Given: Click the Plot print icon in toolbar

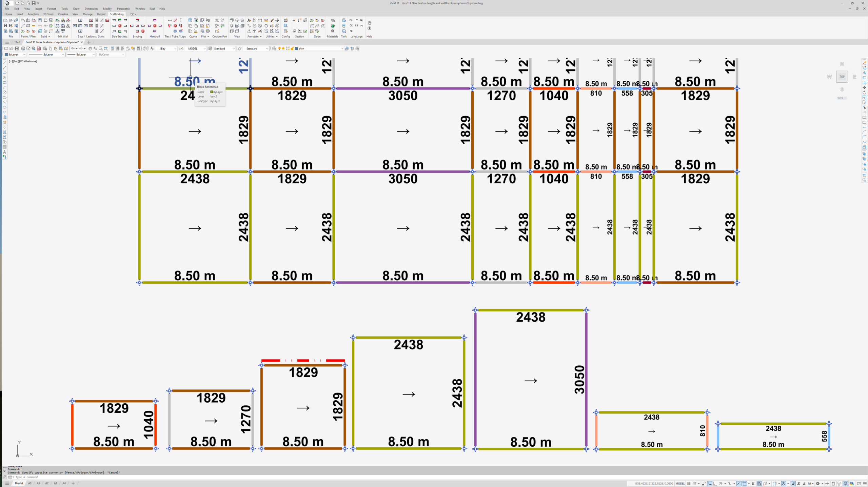Looking at the screenshot, I should point(23,48).
